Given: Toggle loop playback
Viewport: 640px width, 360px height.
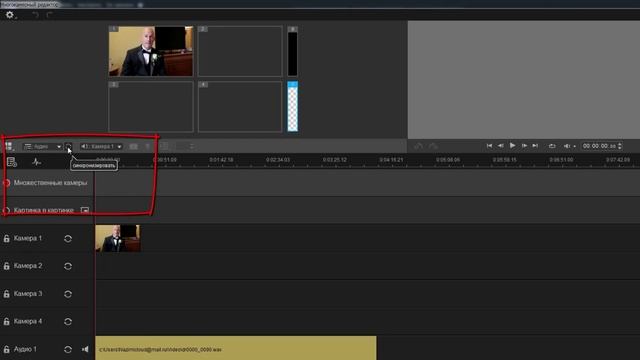Looking at the screenshot, I should 552,146.
